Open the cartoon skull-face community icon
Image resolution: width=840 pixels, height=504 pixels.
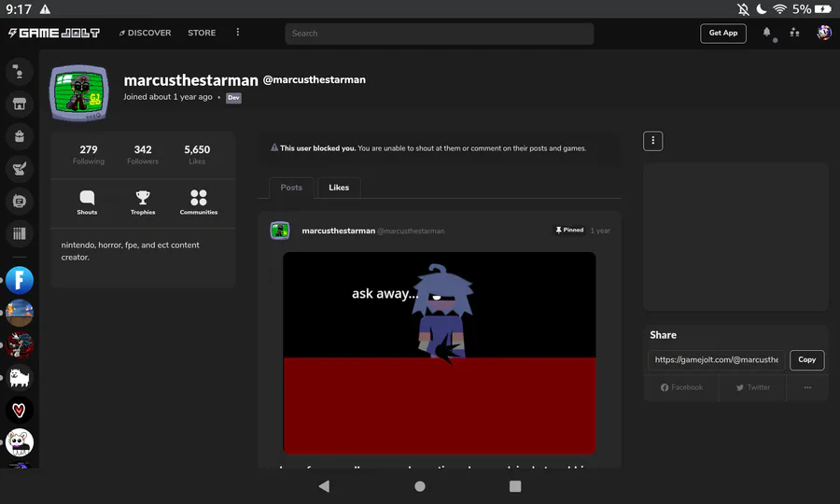pos(20,442)
